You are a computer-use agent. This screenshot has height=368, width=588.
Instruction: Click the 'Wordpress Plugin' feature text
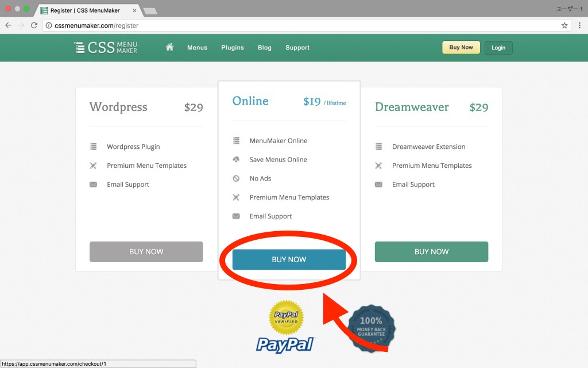(x=133, y=147)
